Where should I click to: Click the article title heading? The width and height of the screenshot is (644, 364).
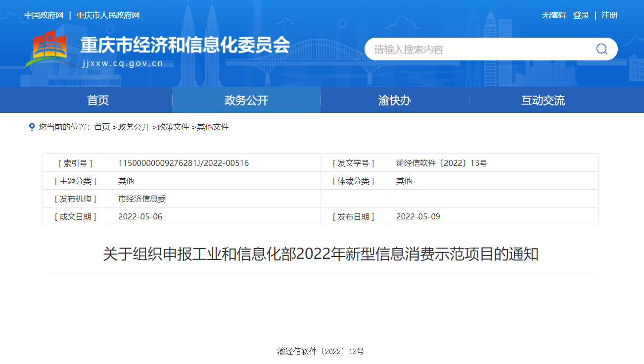(321, 255)
